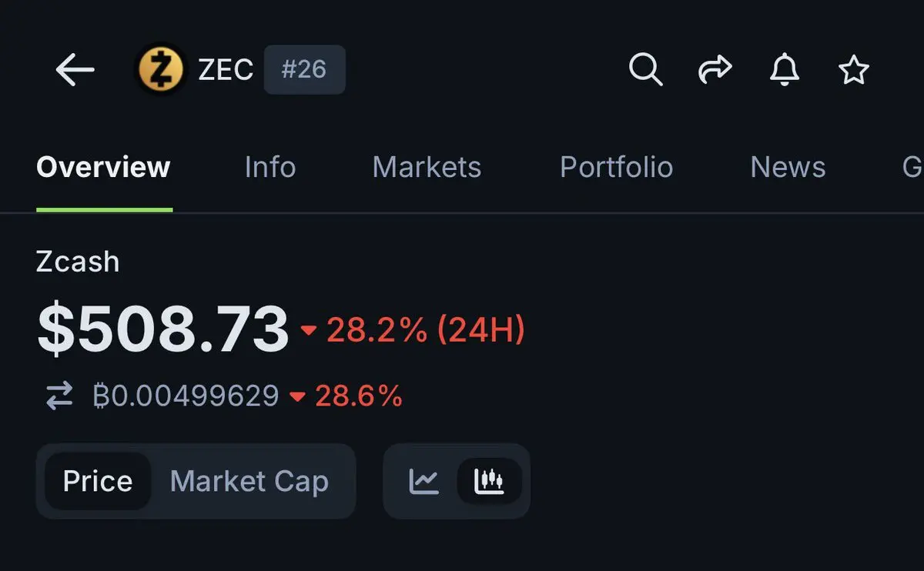Click the ZEC ticker label
This screenshot has height=571, width=924.
tap(225, 70)
